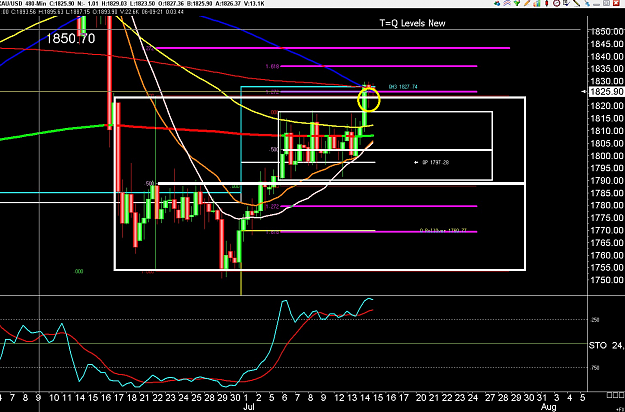Click the highlighted 1825.90 current price marker
Viewport: 625px width, 412px height.
pos(607,92)
